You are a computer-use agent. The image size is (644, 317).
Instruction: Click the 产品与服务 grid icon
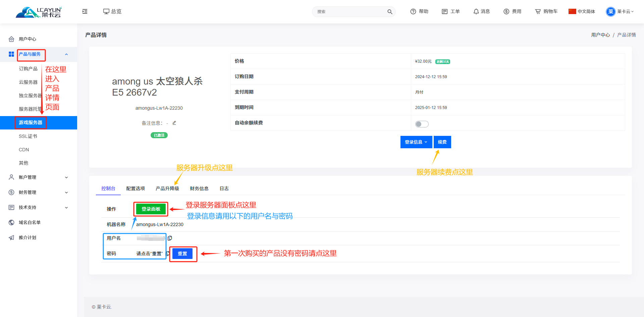(x=11, y=54)
